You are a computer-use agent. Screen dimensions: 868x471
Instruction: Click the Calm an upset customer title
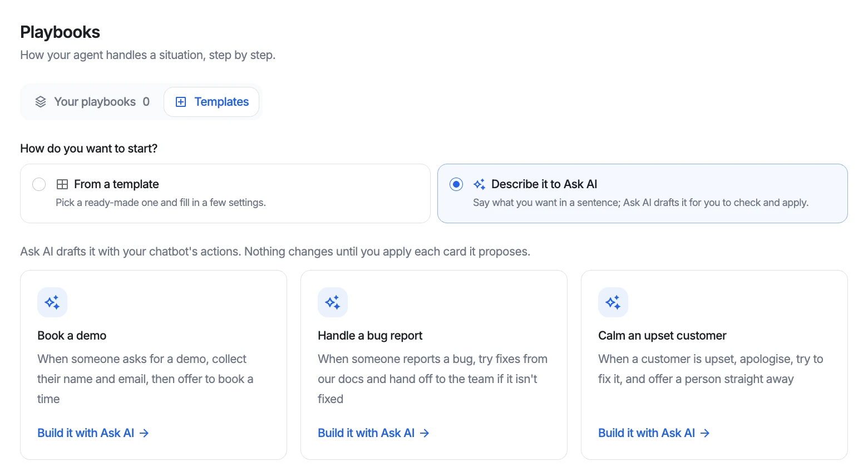coord(662,336)
